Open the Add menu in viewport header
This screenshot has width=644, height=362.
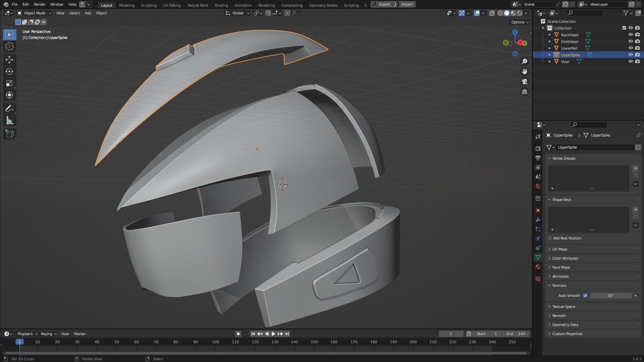pyautogui.click(x=88, y=13)
